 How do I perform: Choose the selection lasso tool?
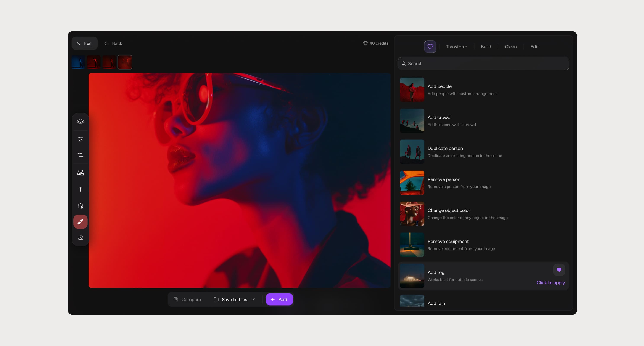80,206
